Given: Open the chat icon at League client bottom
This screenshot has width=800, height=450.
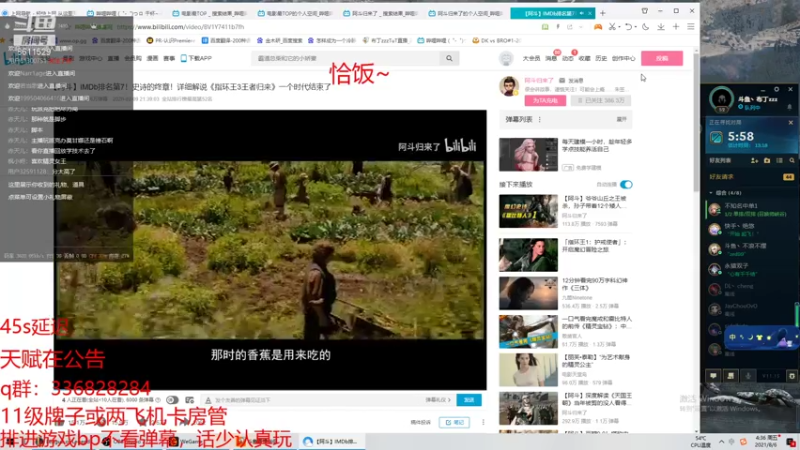Looking at the screenshot, I should click(x=713, y=376).
